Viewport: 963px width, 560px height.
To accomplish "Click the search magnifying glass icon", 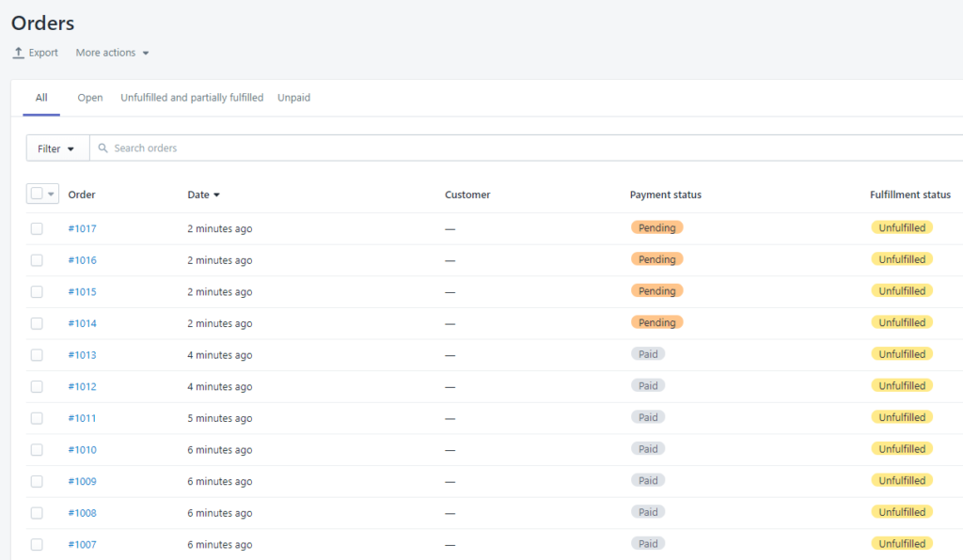I will 103,148.
